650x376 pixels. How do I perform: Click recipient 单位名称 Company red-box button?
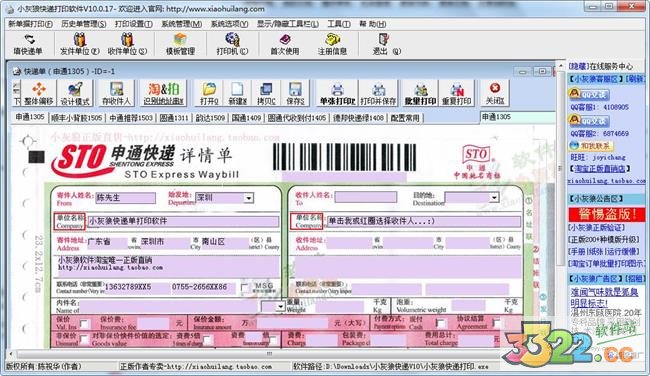click(307, 221)
